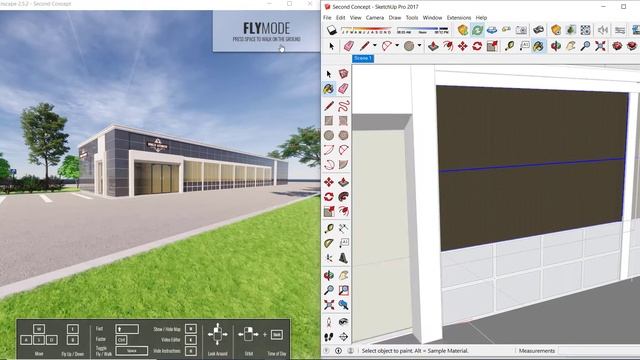Screen dimensions: 640x360
Task: Toggle Enscape sound speaker icon
Action: [x=603, y=30]
